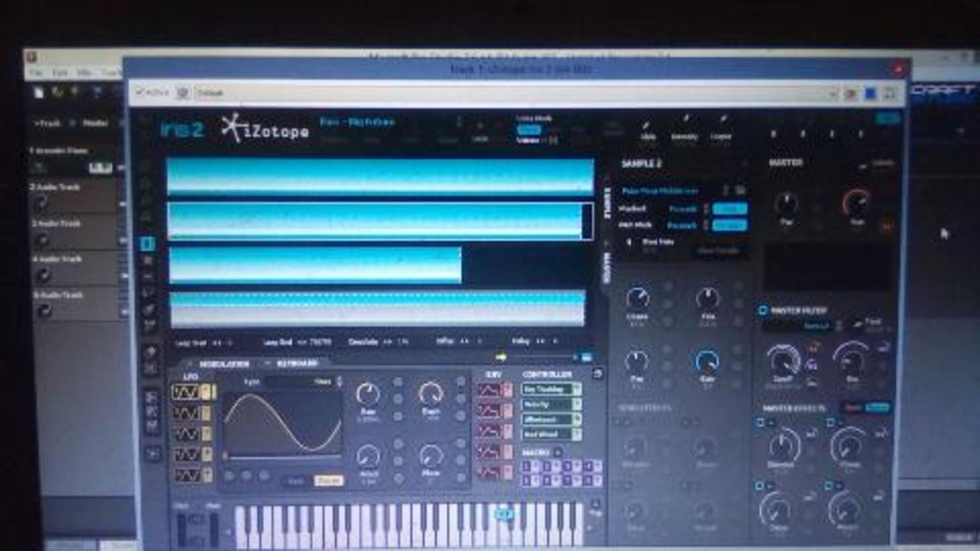Click the highlighted selection tool in Iris sidebar

click(x=147, y=244)
